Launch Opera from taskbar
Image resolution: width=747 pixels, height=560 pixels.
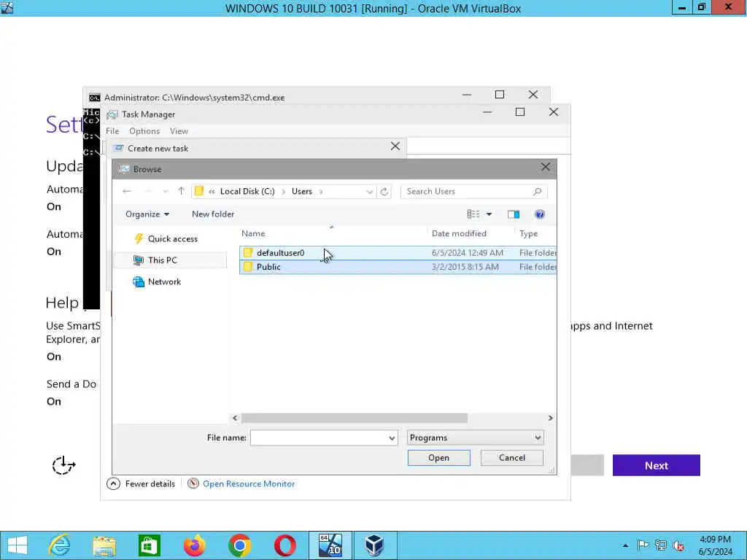tap(285, 545)
